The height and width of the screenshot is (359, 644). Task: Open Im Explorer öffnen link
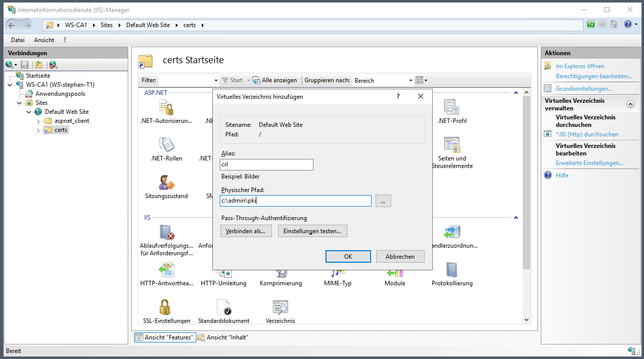(x=580, y=66)
